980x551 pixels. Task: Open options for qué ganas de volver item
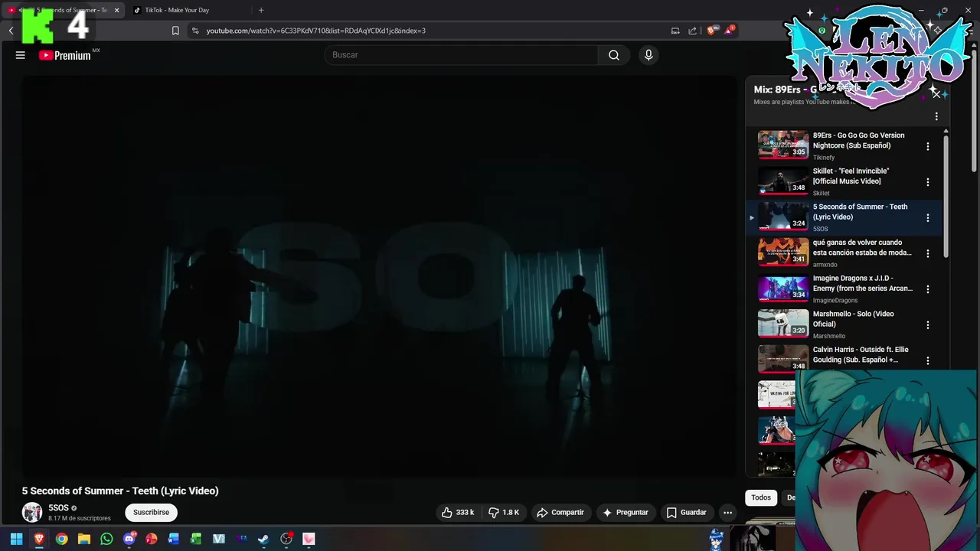click(928, 253)
